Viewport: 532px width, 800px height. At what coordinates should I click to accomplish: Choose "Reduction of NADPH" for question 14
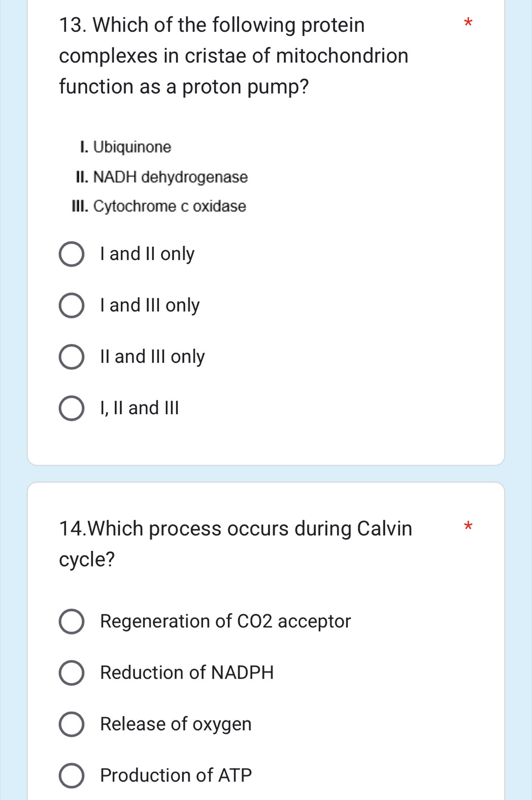72,673
